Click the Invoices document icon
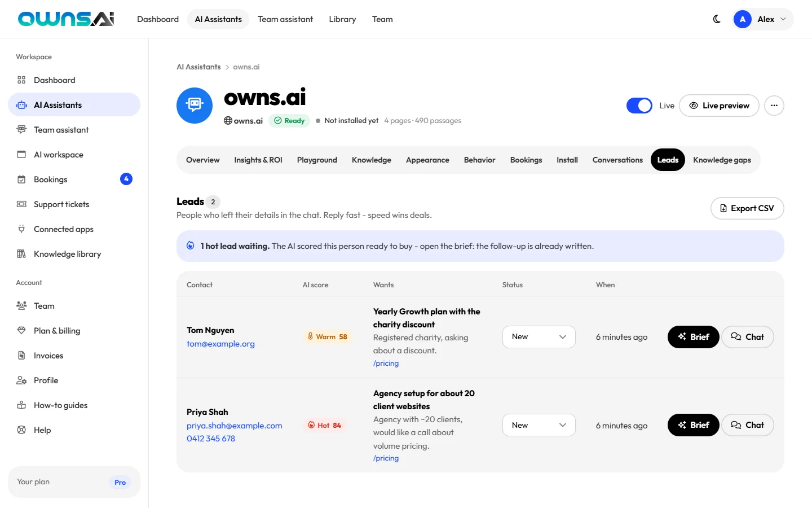This screenshot has height=508, width=812. 21,356
